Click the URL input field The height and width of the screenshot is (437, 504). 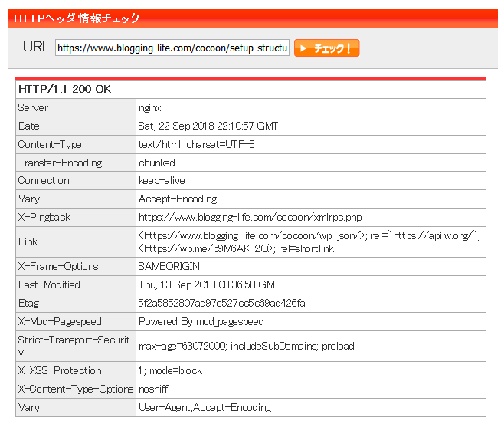click(x=172, y=48)
